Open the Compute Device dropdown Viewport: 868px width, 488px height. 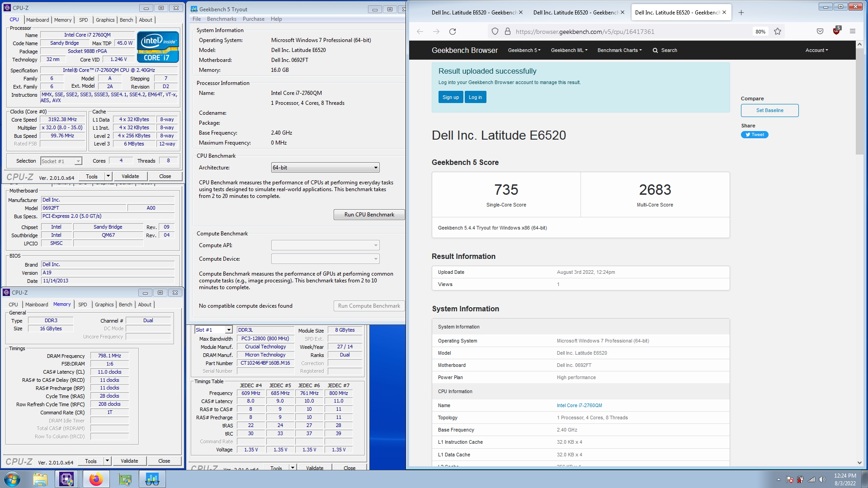(x=325, y=259)
